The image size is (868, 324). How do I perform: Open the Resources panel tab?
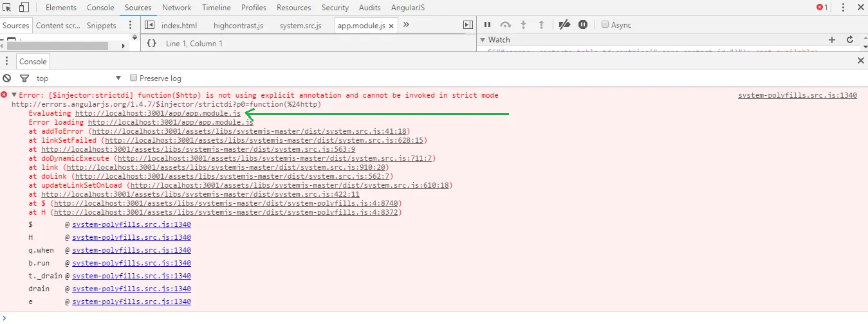pos(295,8)
